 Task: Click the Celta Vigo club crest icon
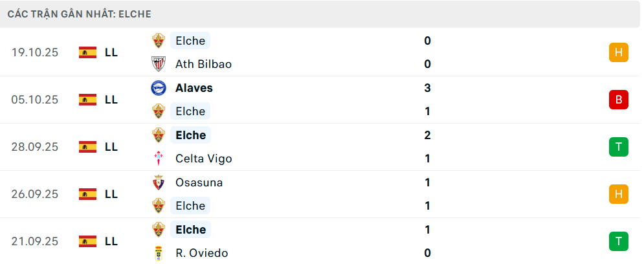pos(159,159)
